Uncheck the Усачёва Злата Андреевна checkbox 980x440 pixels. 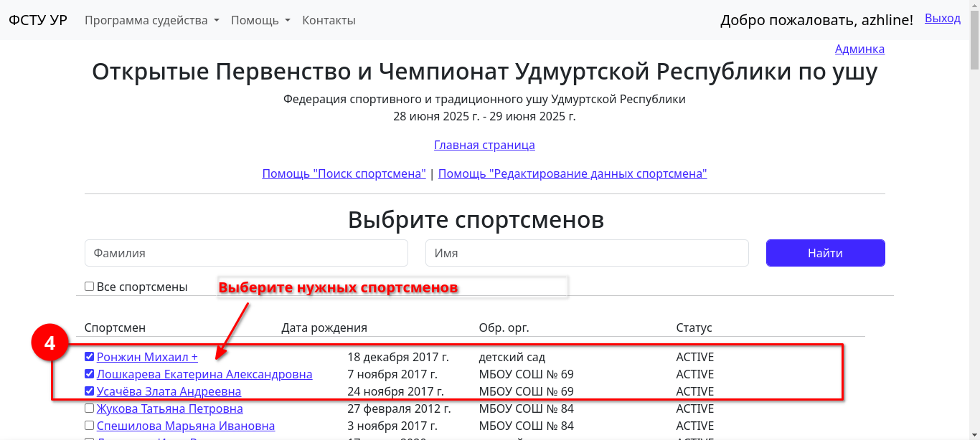click(90, 391)
